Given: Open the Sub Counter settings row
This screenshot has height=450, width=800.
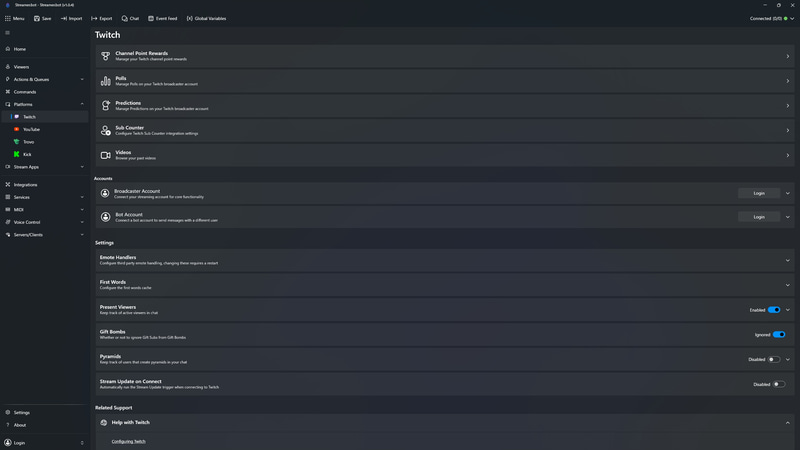Looking at the screenshot, I should [444, 131].
